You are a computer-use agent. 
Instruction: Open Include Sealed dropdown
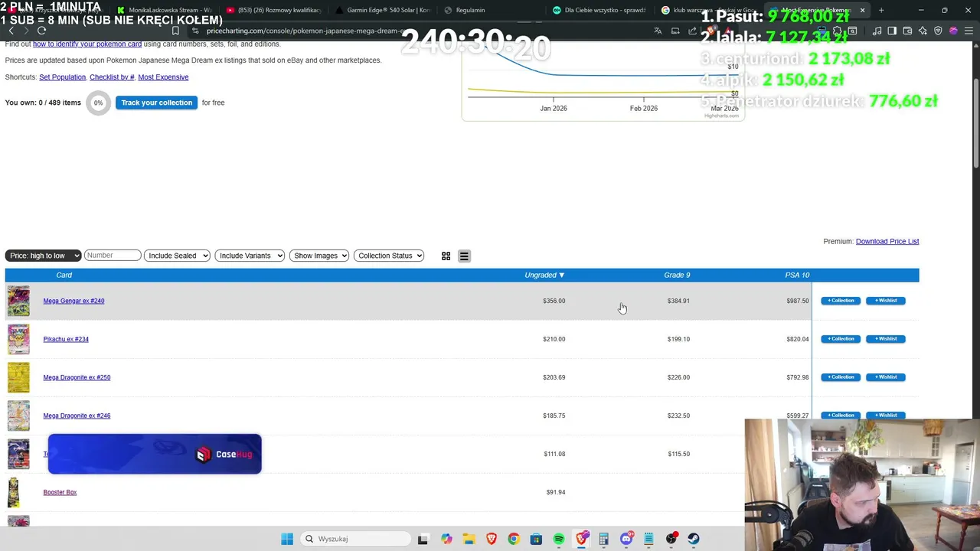pos(177,256)
